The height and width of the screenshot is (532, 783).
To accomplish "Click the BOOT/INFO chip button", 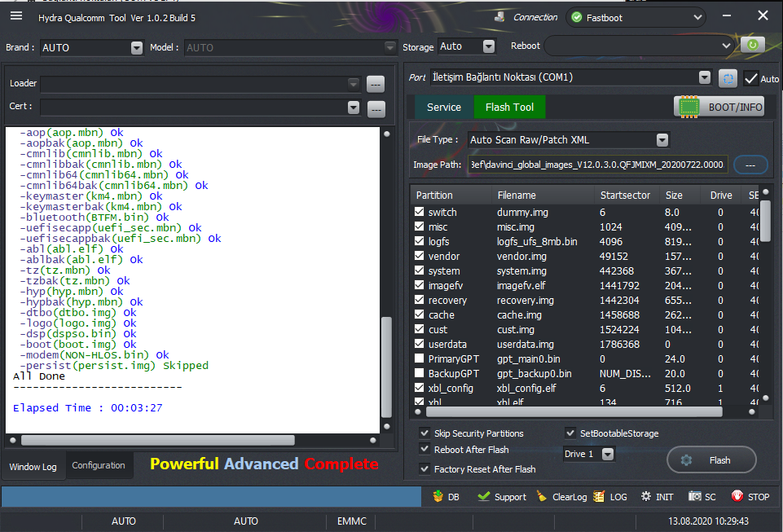I will pyautogui.click(x=719, y=107).
